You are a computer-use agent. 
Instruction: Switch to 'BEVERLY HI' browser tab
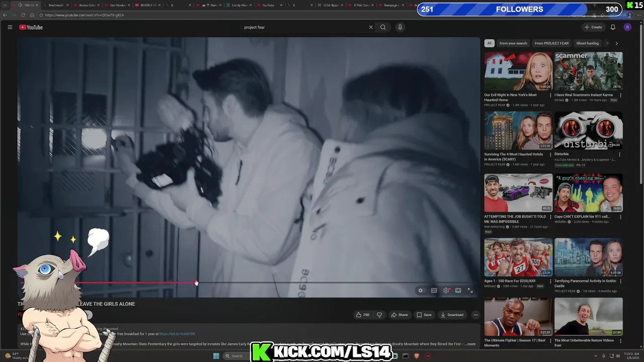coord(147,5)
